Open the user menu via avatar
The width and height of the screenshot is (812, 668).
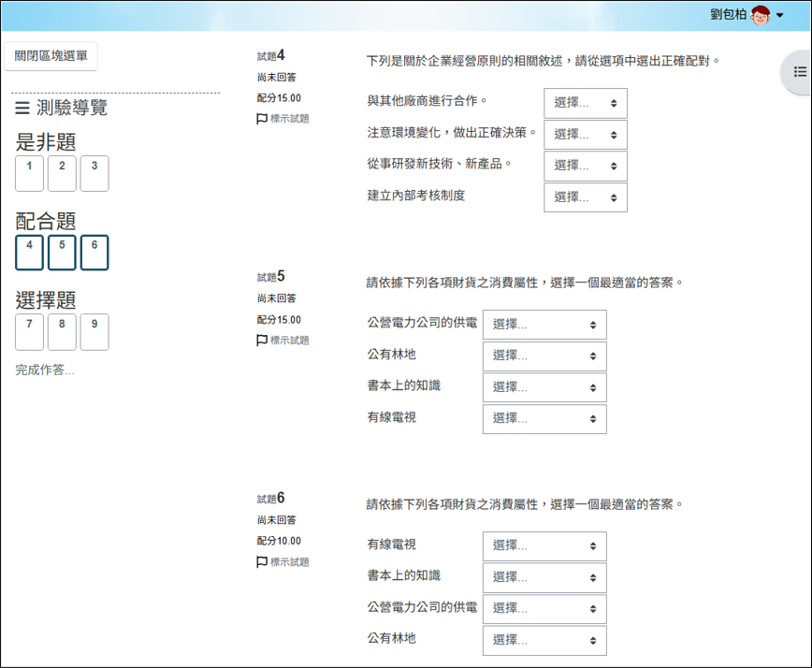tap(761, 16)
